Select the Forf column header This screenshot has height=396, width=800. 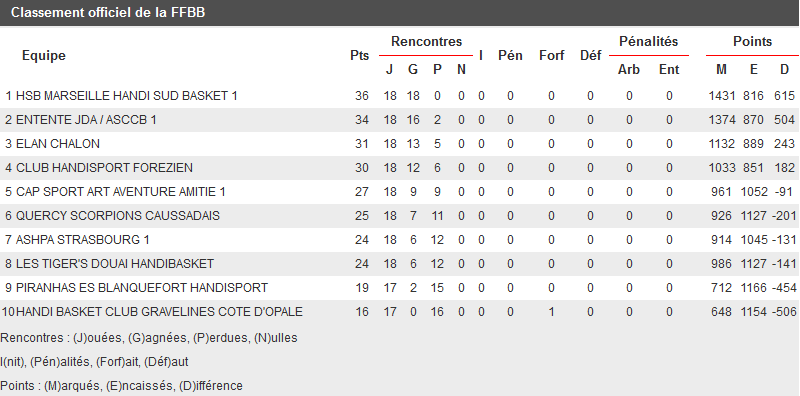pos(552,56)
